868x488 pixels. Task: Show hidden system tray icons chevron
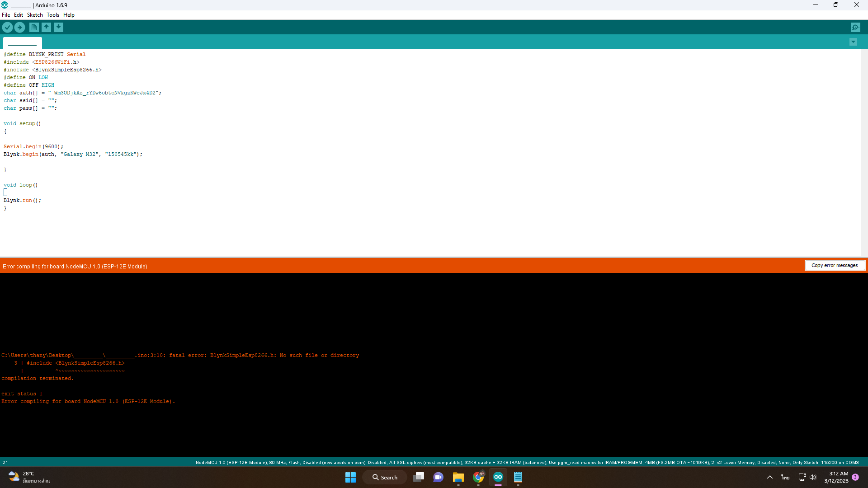(769, 477)
